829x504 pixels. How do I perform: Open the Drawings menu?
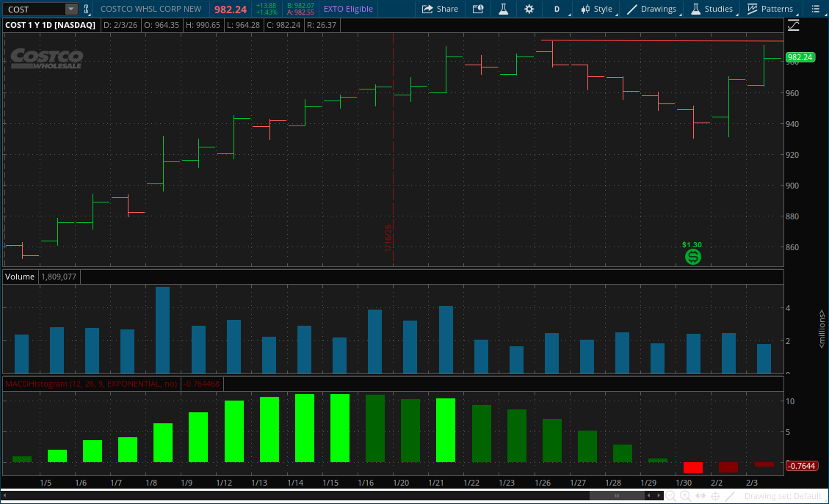(651, 9)
